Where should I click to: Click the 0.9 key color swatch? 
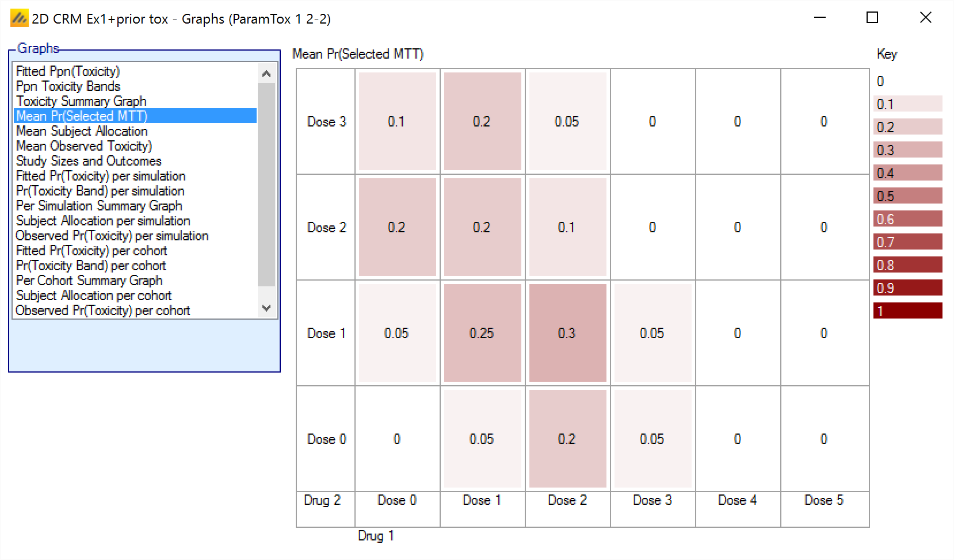[x=907, y=288]
